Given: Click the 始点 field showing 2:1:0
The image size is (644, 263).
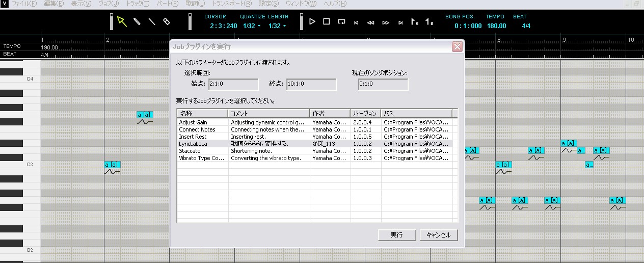Looking at the screenshot, I should click(x=233, y=84).
